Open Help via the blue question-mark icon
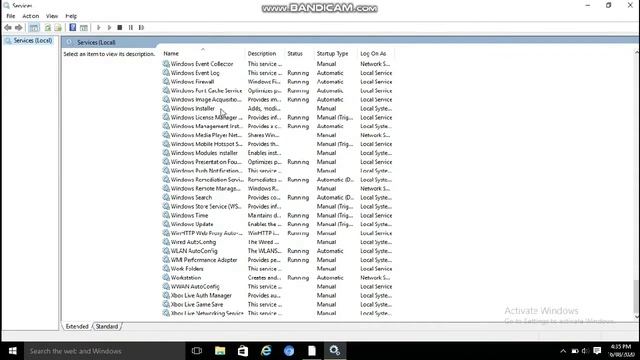 pyautogui.click(x=73, y=27)
